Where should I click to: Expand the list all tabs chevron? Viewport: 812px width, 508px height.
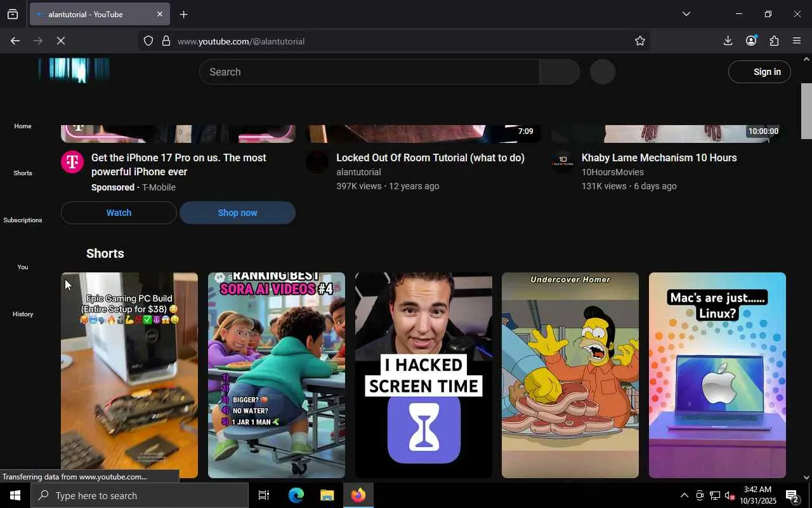(x=686, y=14)
